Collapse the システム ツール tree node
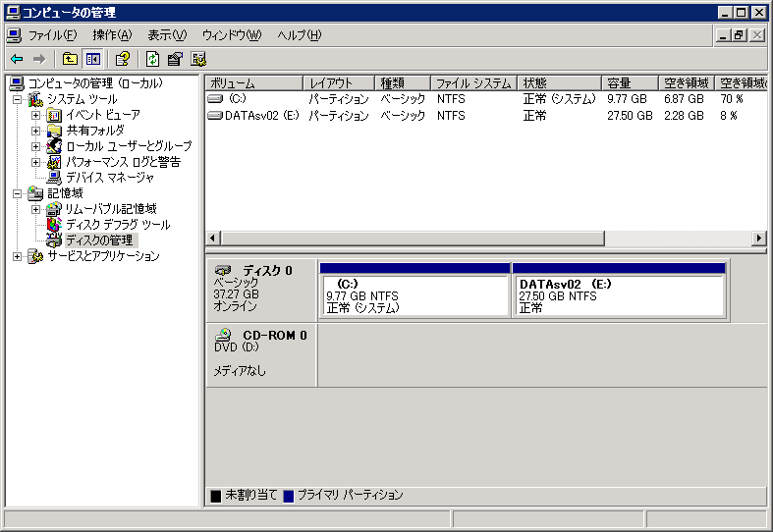Screen dimensions: 773x532 pos(17,99)
